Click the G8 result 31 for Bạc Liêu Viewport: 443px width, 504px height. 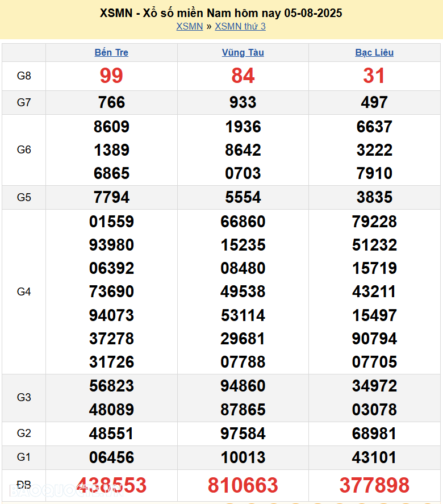[x=374, y=76]
